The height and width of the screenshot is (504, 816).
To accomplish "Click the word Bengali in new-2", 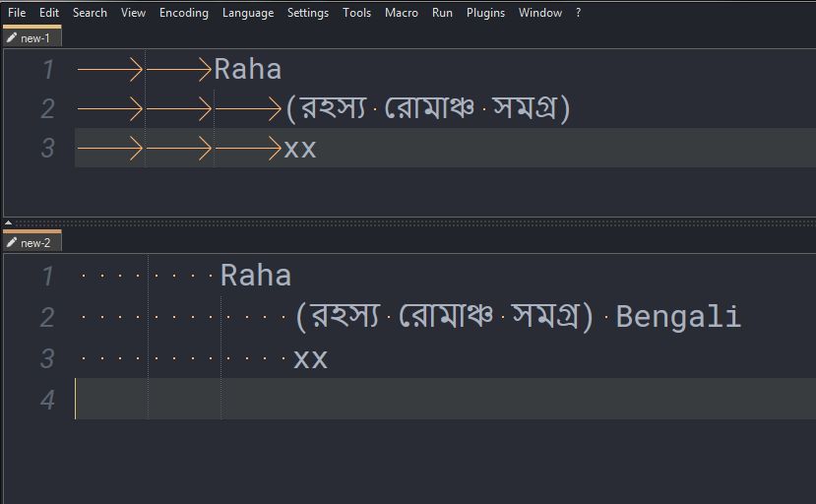I will [677, 317].
